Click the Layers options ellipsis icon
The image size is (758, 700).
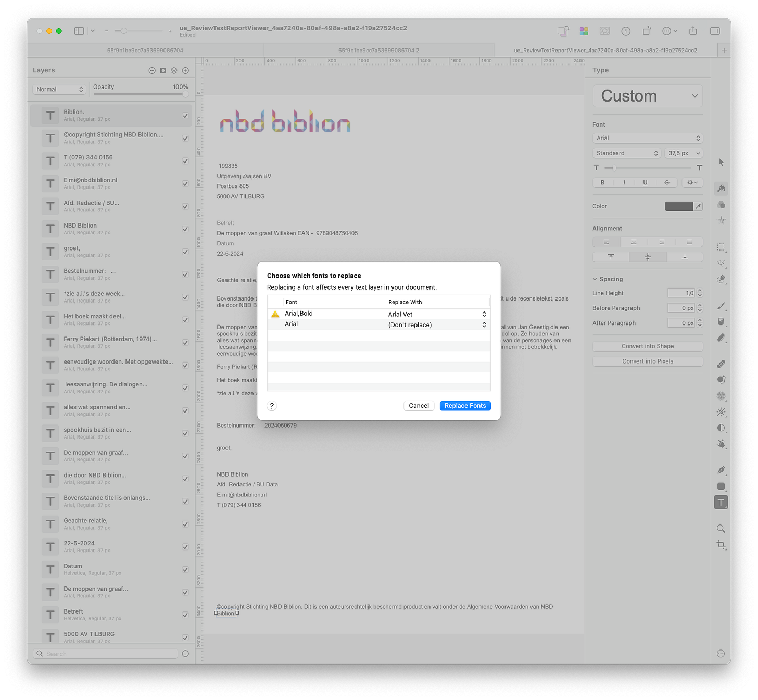tap(152, 70)
